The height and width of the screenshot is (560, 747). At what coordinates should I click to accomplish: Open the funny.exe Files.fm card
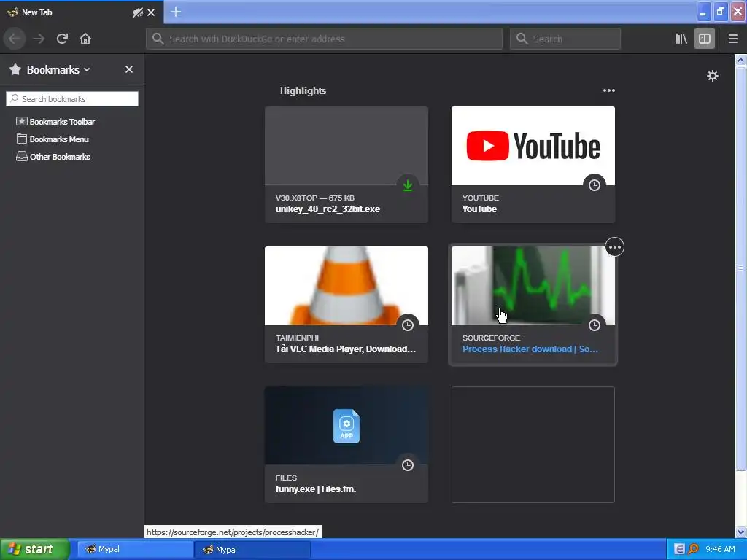[347, 445]
